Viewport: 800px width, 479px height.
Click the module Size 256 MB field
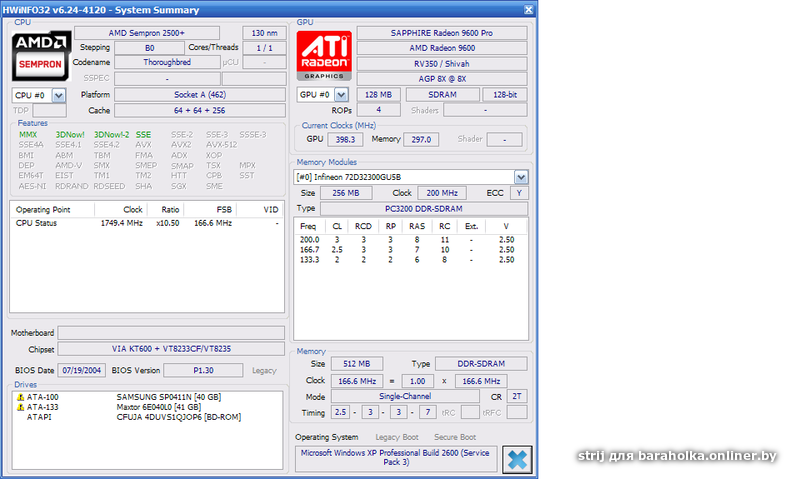point(346,193)
